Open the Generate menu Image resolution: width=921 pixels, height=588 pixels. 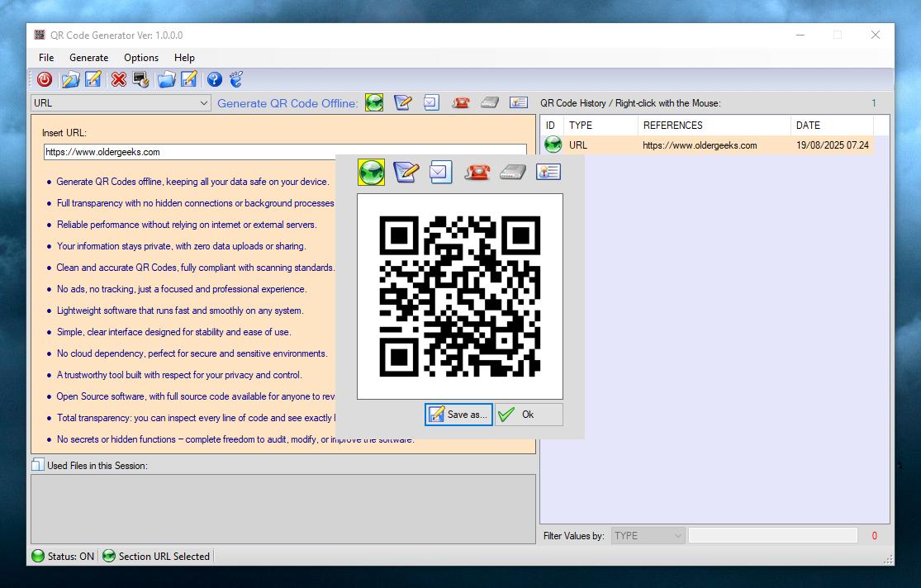[x=88, y=58]
